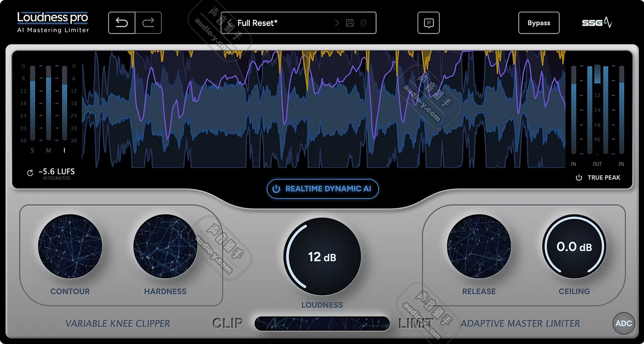Viewport: 644px width, 344px height.
Task: Toggle the ADC button
Action: tap(624, 323)
